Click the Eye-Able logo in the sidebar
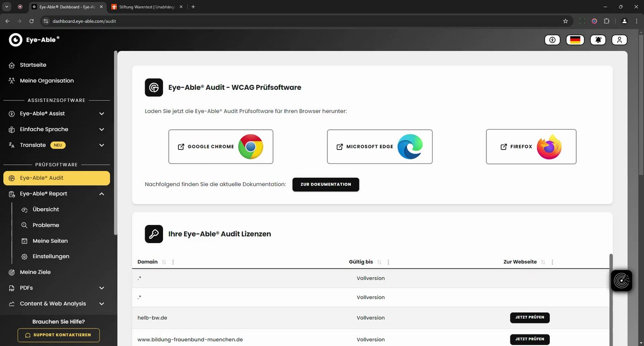Image resolution: width=644 pixels, height=346 pixels. tap(34, 40)
